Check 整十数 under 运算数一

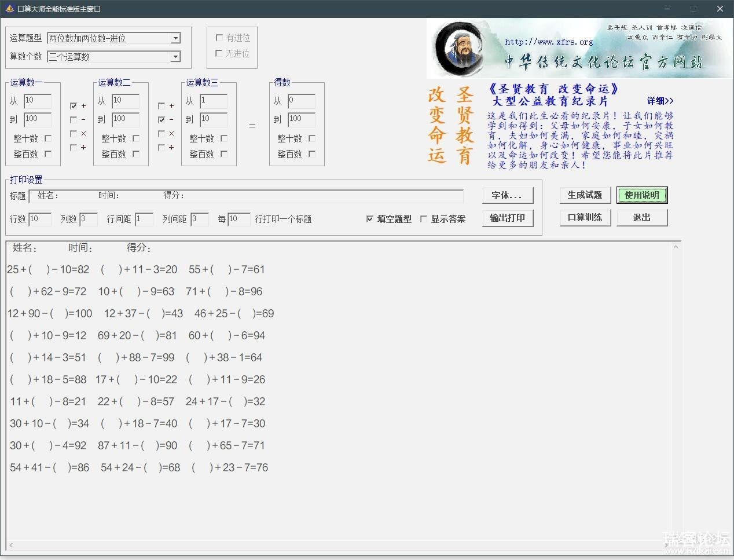coord(48,138)
